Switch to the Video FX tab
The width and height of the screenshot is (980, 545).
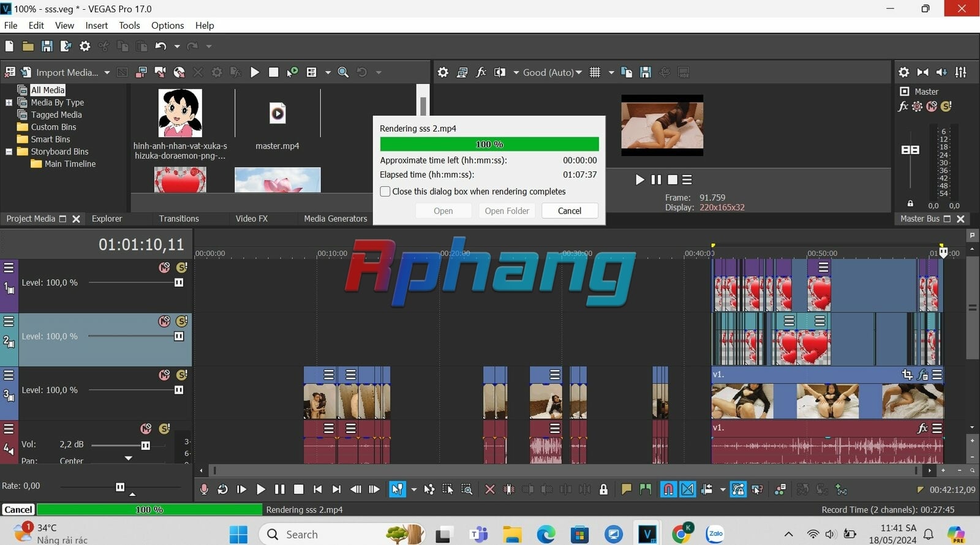coord(251,219)
